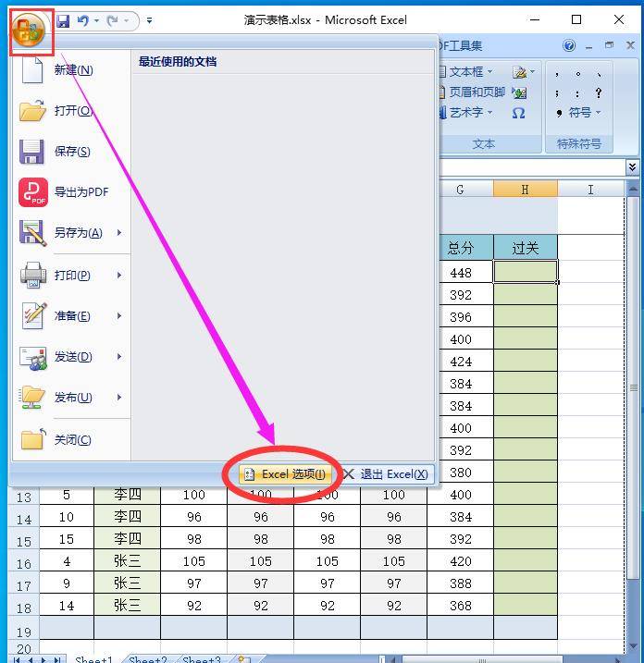This screenshot has height=663, width=644.
Task: Click the Publish folder icon
Action: pos(32,398)
